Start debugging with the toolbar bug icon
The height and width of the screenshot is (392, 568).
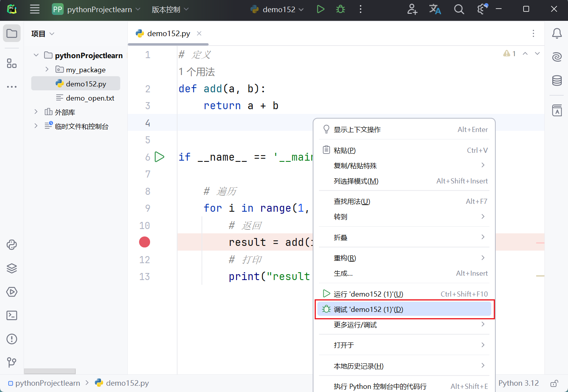point(341,9)
